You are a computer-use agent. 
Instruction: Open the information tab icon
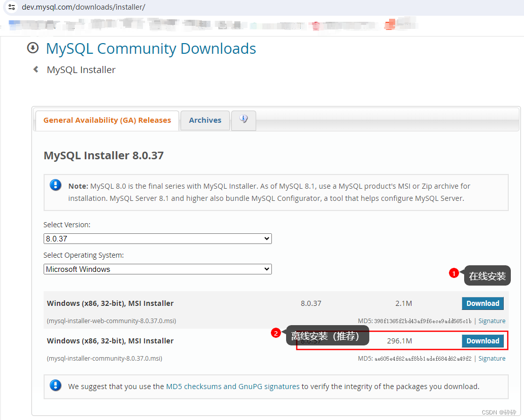[x=243, y=120]
